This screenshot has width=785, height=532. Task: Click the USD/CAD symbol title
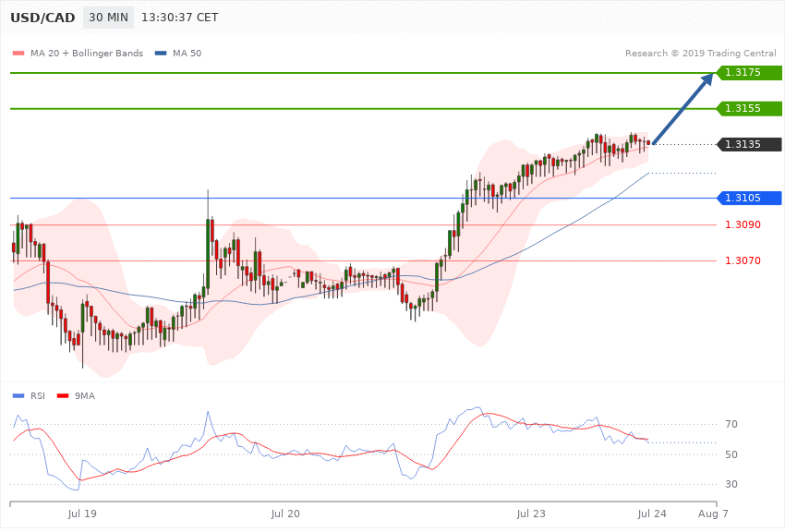click(x=42, y=18)
